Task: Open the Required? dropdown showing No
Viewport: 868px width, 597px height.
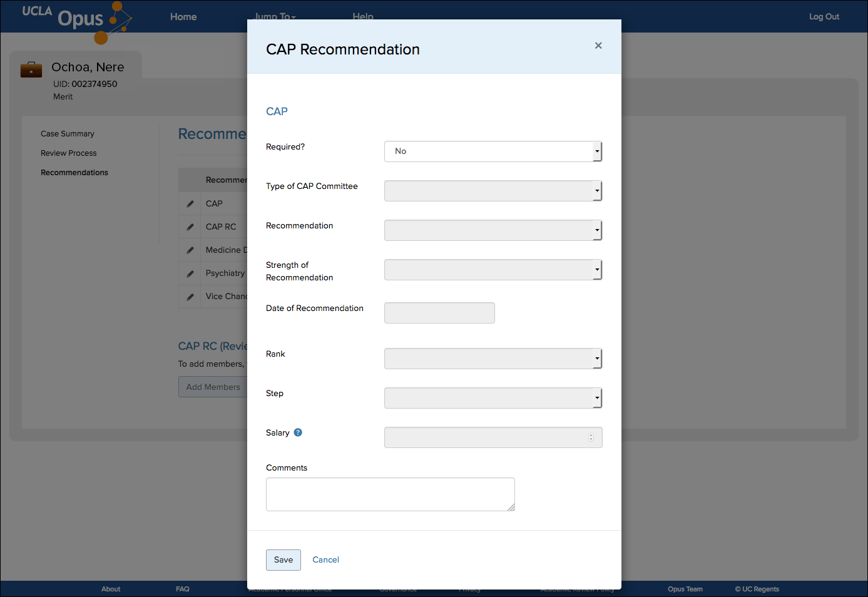Action: (x=493, y=151)
